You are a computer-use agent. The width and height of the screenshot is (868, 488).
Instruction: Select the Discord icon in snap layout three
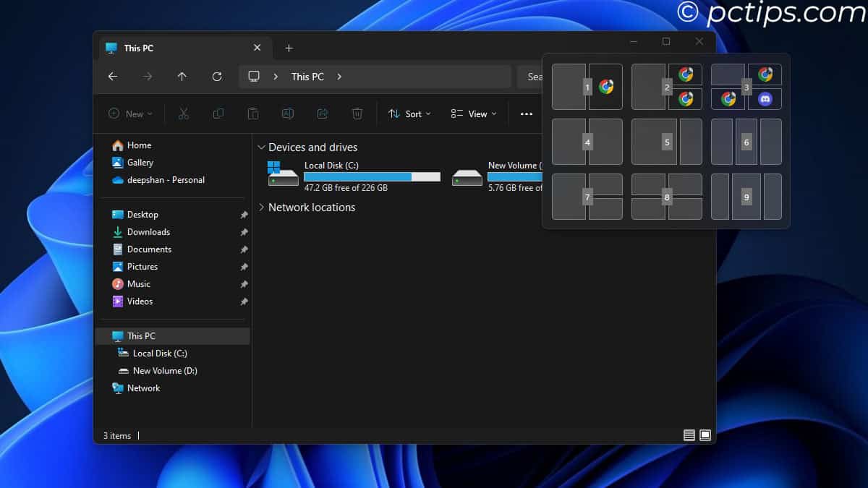(x=765, y=99)
